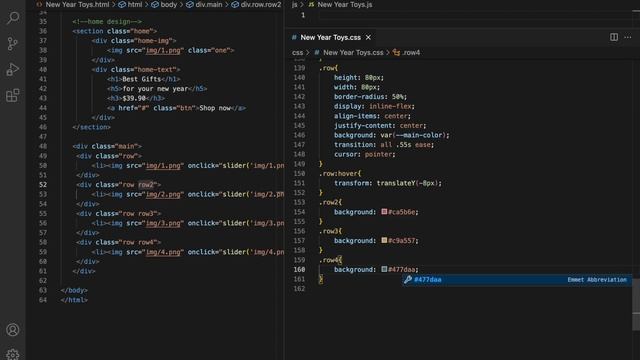Screen dimensions: 640x360
Task: Accept the #477daa Emmet Abbreviation suggestion
Action: click(517, 280)
